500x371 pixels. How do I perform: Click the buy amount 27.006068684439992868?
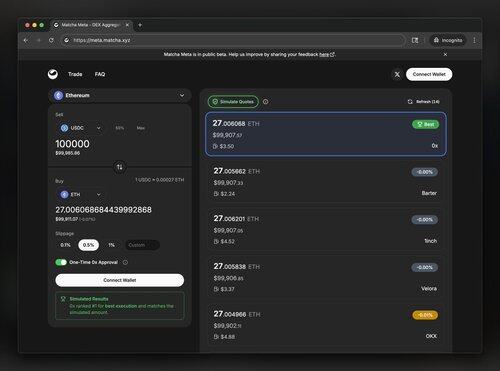tap(103, 210)
